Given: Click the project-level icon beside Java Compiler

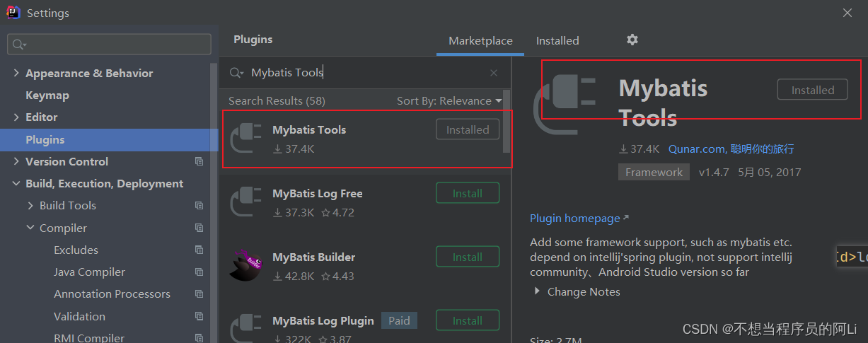Looking at the screenshot, I should 199,272.
